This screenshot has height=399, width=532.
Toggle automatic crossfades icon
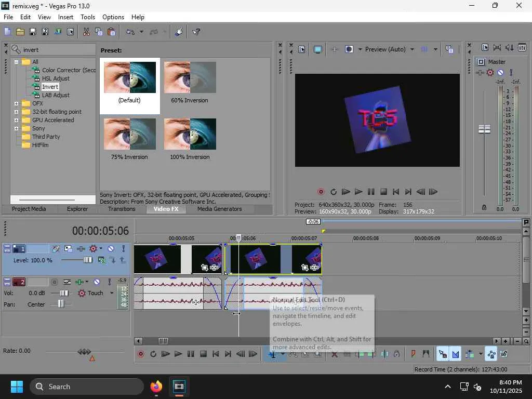[x=456, y=354]
